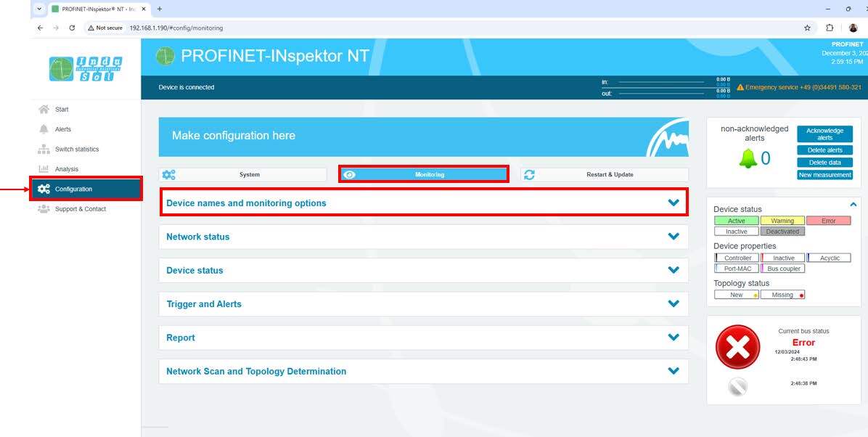Image resolution: width=868 pixels, height=437 pixels.
Task: Switch to the Restart & Update tab
Action: pos(605,174)
